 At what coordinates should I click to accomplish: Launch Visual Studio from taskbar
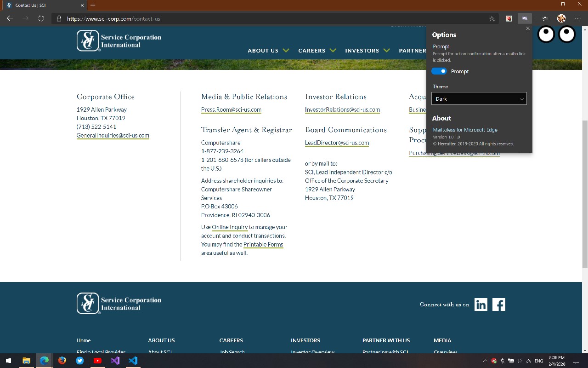pyautogui.click(x=115, y=361)
